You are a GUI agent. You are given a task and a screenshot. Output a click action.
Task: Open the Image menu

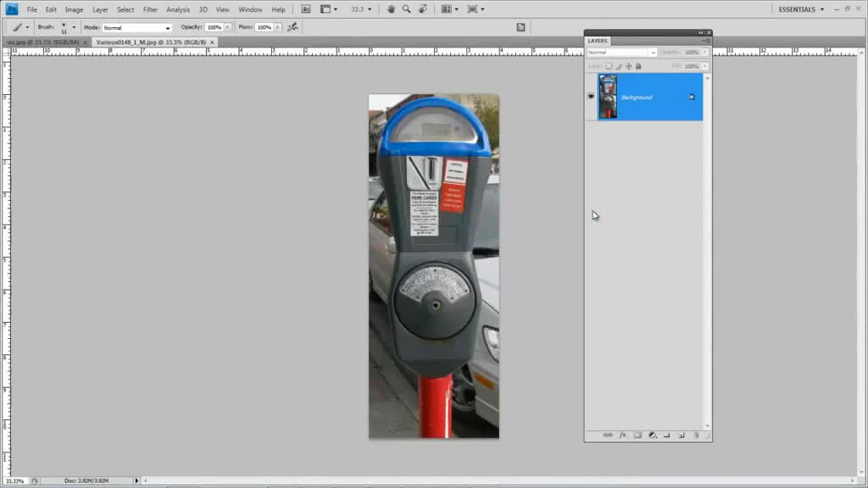75,9
